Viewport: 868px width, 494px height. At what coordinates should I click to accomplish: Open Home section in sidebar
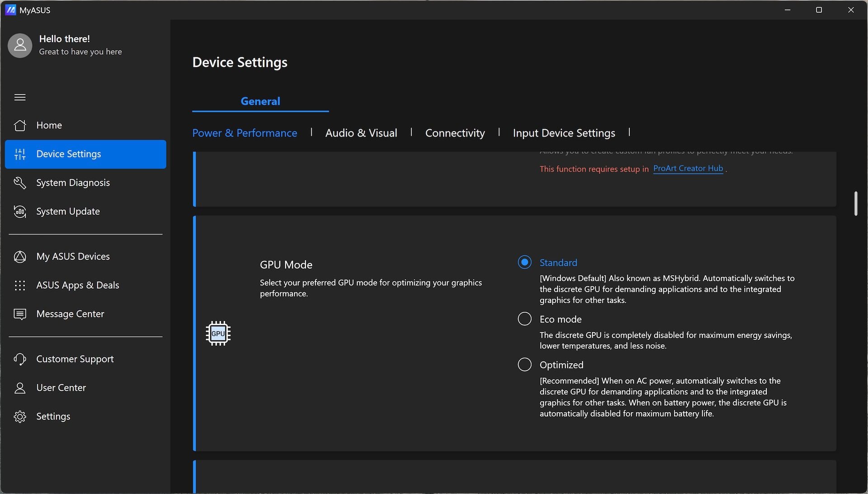point(49,125)
